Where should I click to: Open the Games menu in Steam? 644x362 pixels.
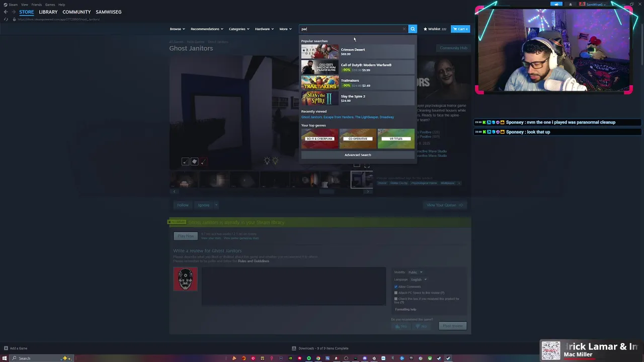coord(50,5)
